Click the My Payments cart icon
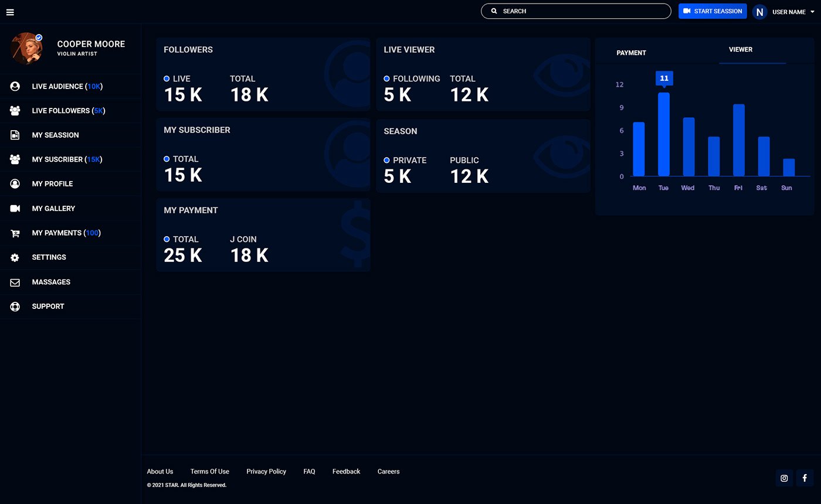This screenshot has height=504, width=821. 15,233
